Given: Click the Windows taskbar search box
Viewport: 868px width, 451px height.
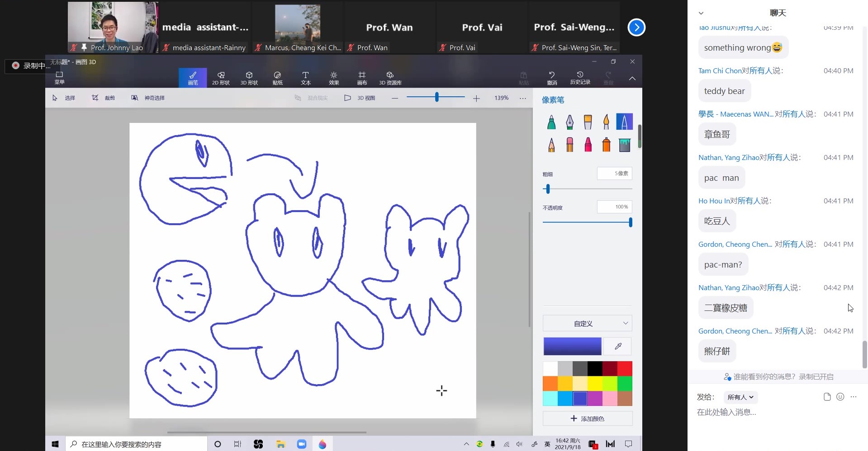Looking at the screenshot, I should [136, 444].
